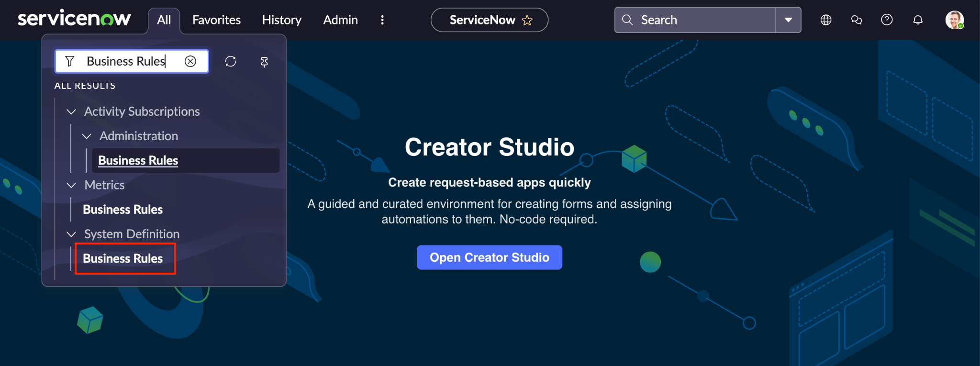Open the chat conversations icon

point(857,20)
